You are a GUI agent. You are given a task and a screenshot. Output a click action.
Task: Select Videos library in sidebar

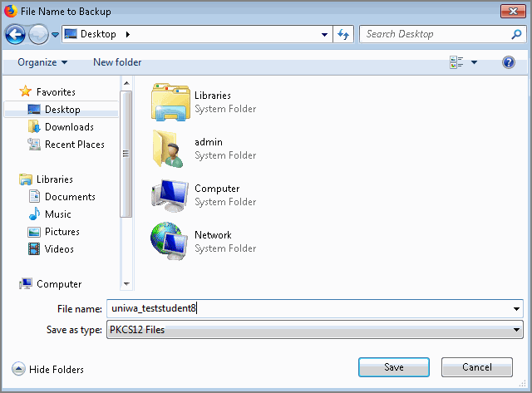59,249
